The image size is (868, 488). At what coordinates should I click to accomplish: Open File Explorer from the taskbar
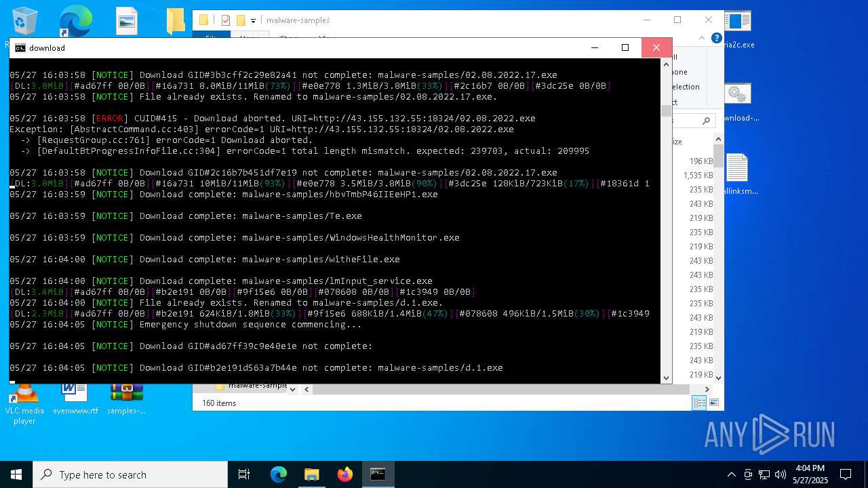tap(311, 474)
